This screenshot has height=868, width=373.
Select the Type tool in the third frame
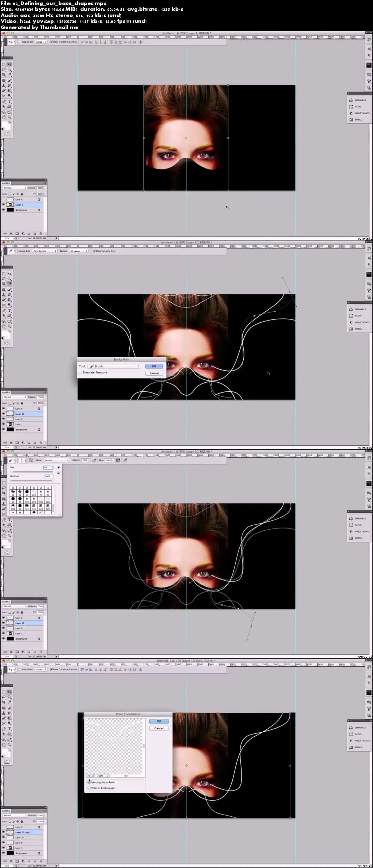pos(9,520)
